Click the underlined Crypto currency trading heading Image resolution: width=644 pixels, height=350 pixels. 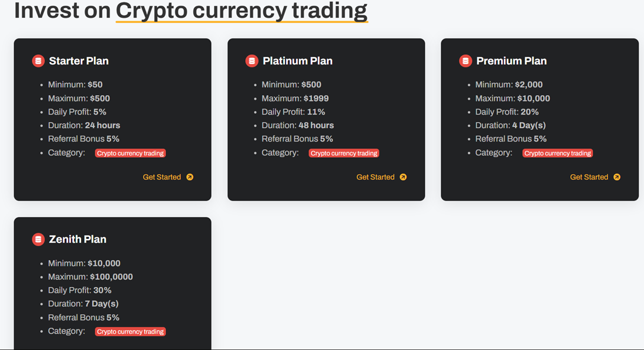pyautogui.click(x=242, y=11)
